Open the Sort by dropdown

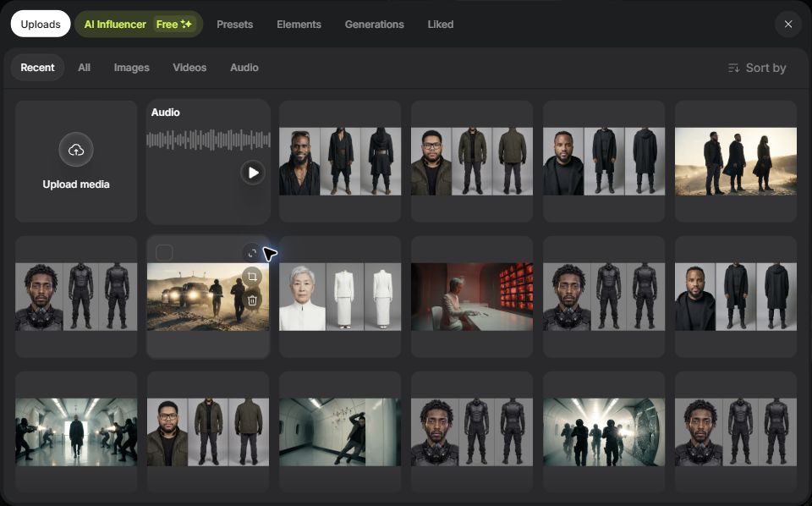tap(757, 68)
